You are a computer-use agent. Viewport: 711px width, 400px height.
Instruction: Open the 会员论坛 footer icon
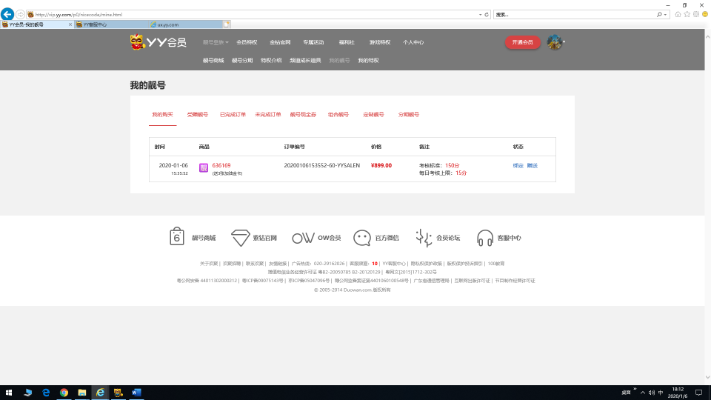[423, 237]
